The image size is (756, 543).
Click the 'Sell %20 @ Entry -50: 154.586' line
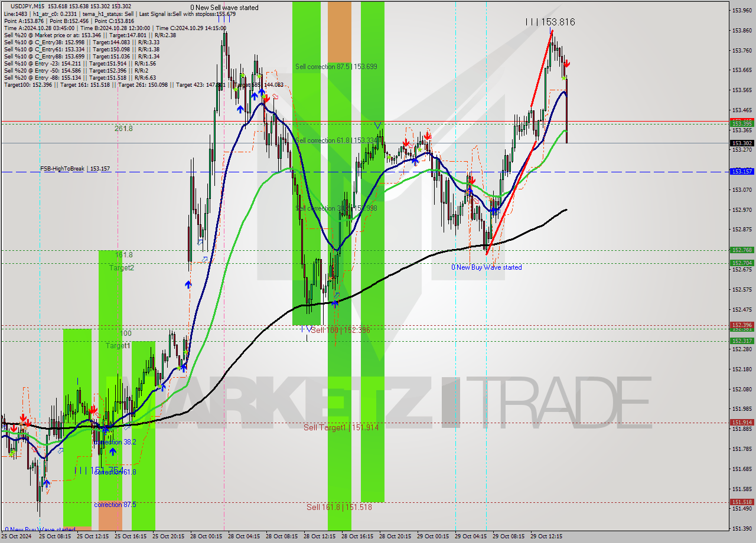(x=76, y=71)
